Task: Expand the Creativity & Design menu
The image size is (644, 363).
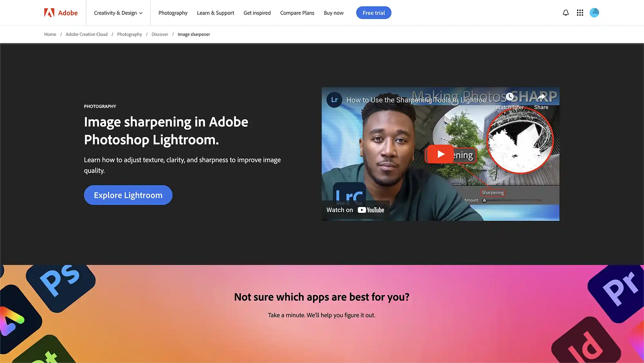Action: 118,13
